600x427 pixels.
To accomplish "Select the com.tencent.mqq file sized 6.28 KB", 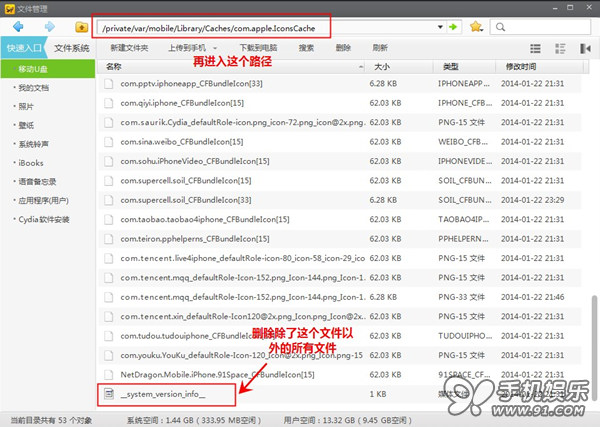I will coord(340,297).
